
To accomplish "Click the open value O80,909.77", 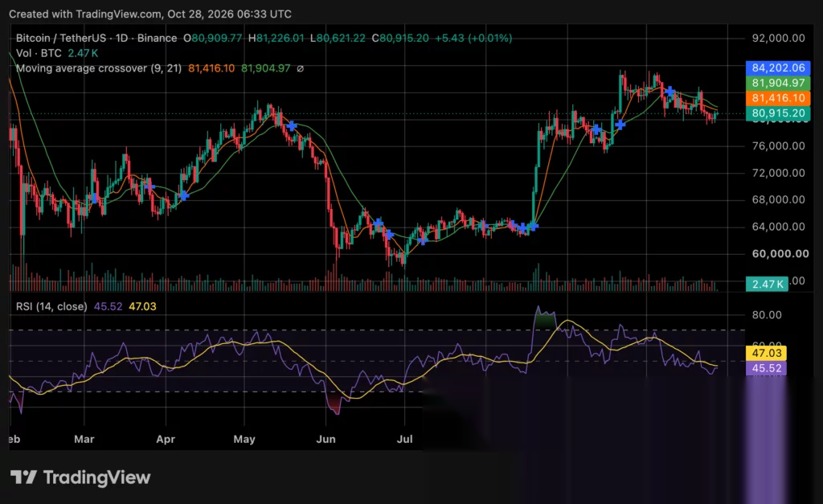I will (x=212, y=38).
